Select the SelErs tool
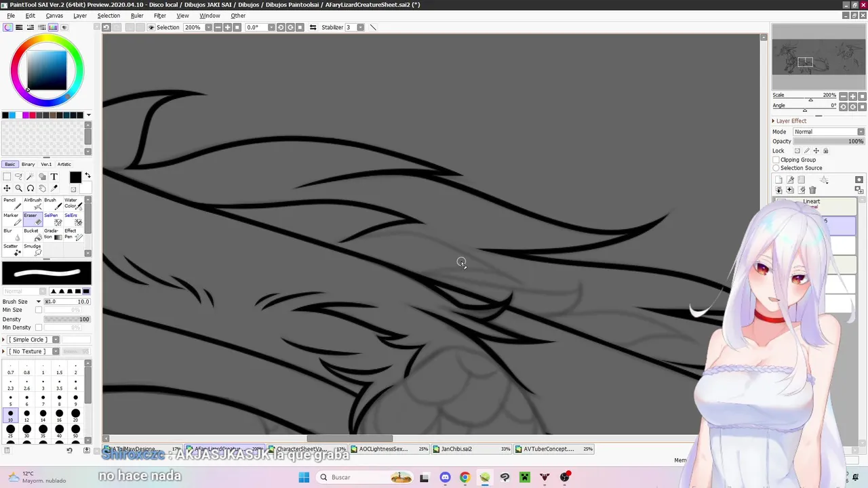Viewport: 868px width, 488px height. point(73,219)
